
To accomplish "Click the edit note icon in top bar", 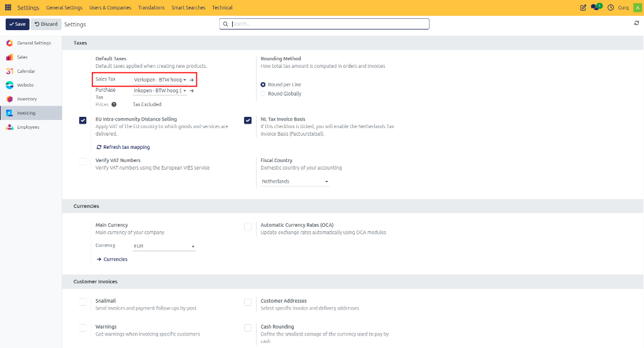I will [x=583, y=8].
